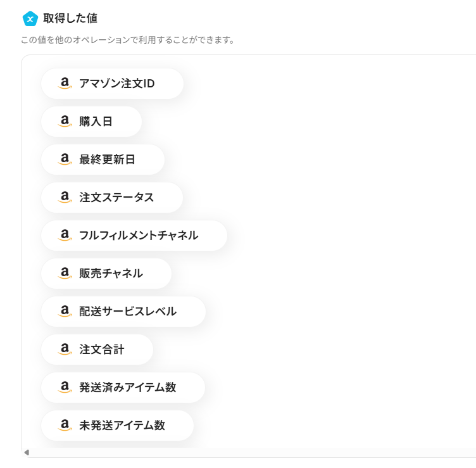Select the アマゾン注文ID value chip
Screen dimensions: 476x468
[x=116, y=84]
